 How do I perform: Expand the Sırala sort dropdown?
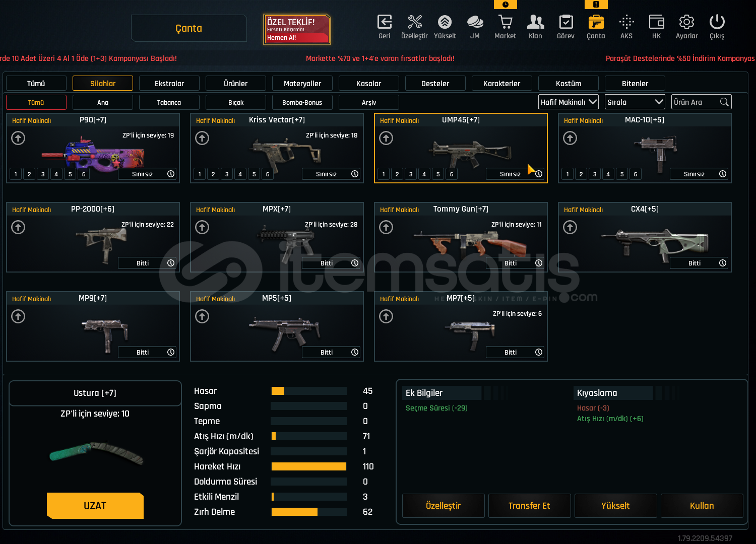click(635, 102)
